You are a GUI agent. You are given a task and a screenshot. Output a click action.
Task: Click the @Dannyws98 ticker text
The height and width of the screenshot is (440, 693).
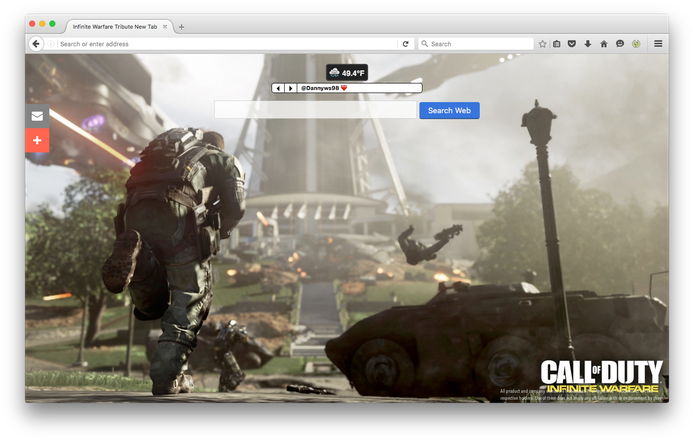(324, 88)
